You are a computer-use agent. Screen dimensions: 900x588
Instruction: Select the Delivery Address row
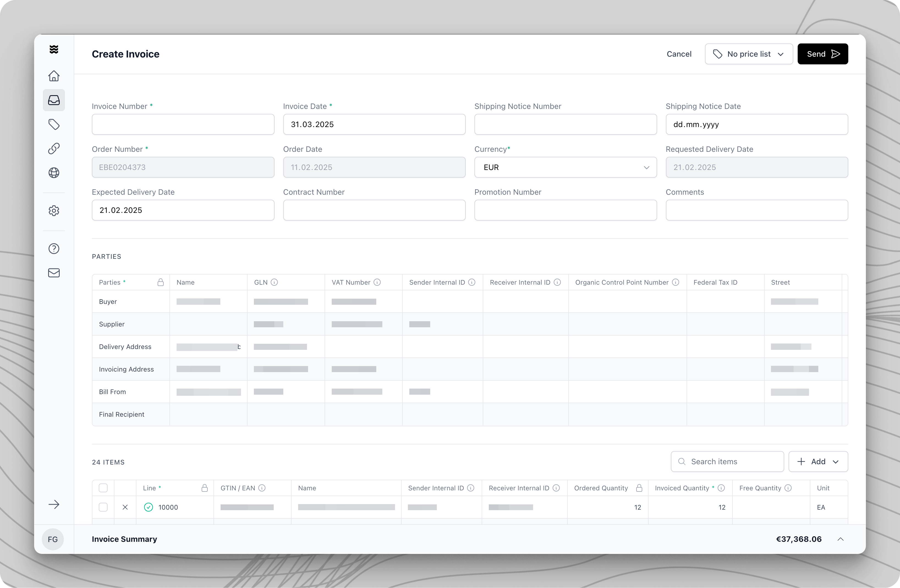point(470,347)
